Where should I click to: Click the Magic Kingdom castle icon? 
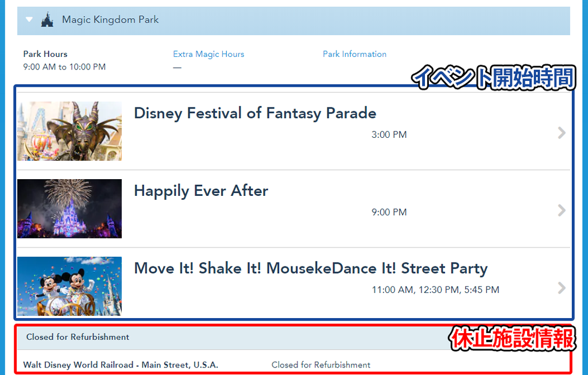[x=47, y=20]
